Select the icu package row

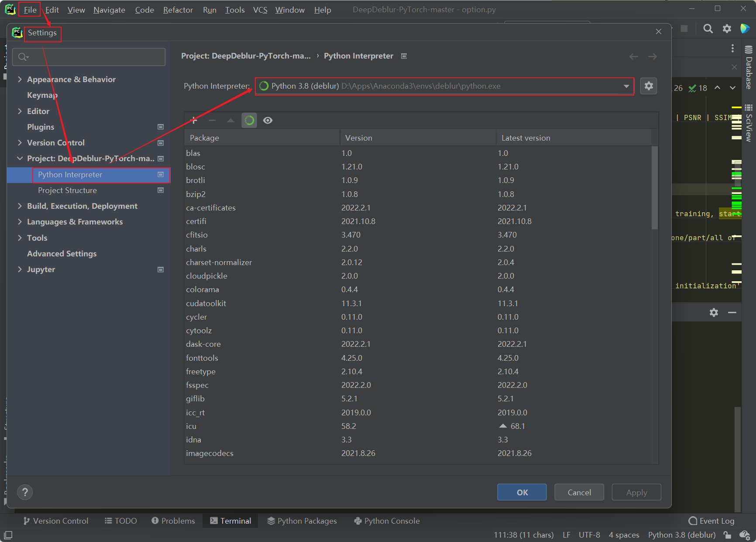click(x=418, y=426)
